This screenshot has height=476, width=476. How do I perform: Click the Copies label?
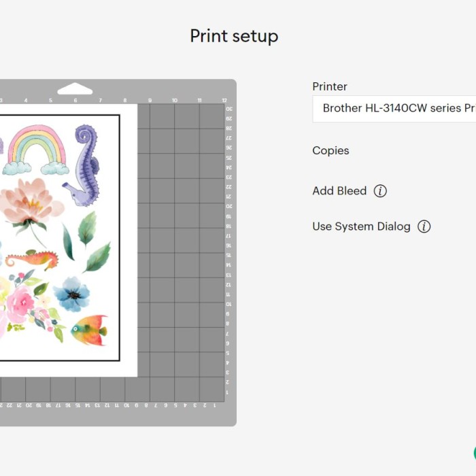(x=330, y=150)
